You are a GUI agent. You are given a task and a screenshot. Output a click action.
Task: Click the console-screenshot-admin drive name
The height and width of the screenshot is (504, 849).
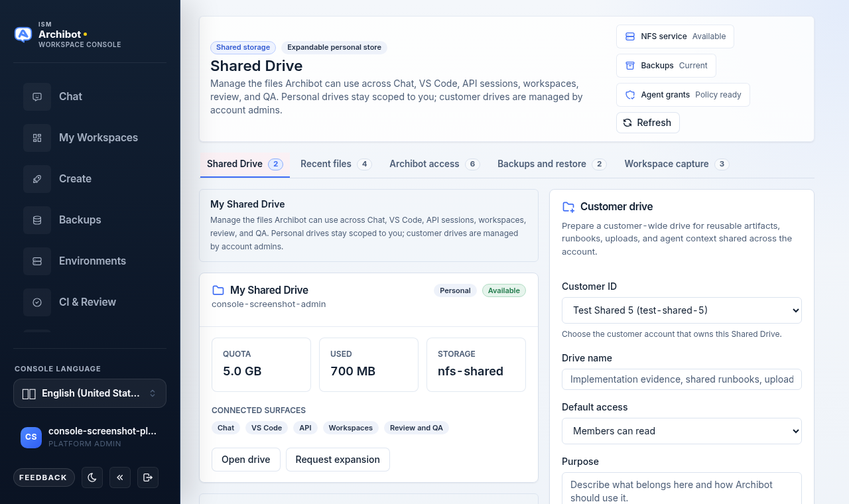coord(269,304)
